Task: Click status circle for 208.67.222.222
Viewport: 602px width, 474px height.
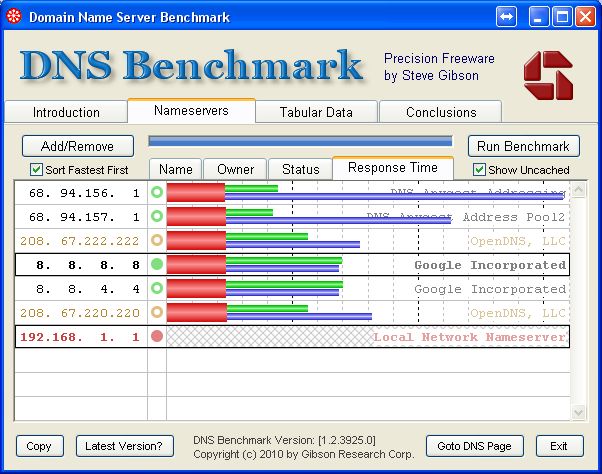Action: tap(157, 240)
